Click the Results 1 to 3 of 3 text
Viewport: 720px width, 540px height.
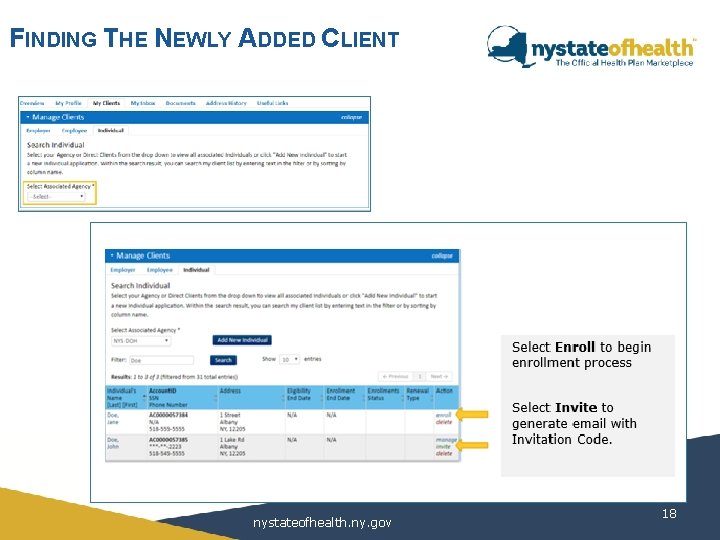174,377
